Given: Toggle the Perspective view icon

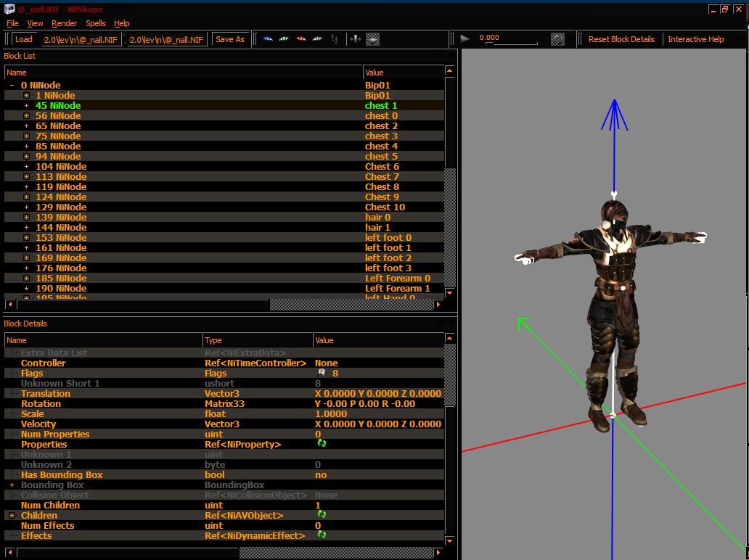Looking at the screenshot, I should [x=372, y=39].
